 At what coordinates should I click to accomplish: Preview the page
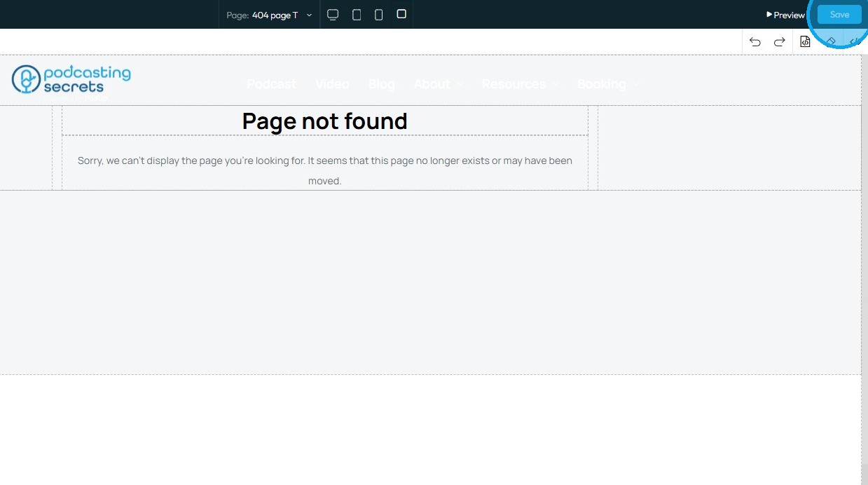tap(785, 15)
